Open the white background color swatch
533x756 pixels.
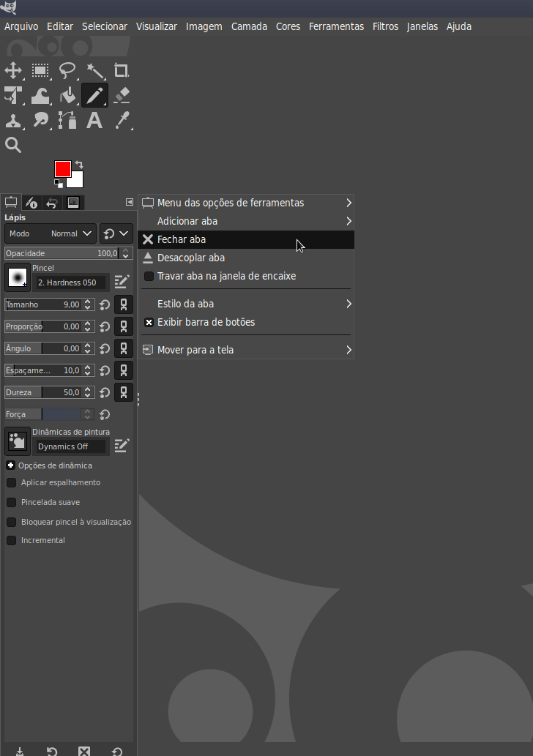pos(77,180)
